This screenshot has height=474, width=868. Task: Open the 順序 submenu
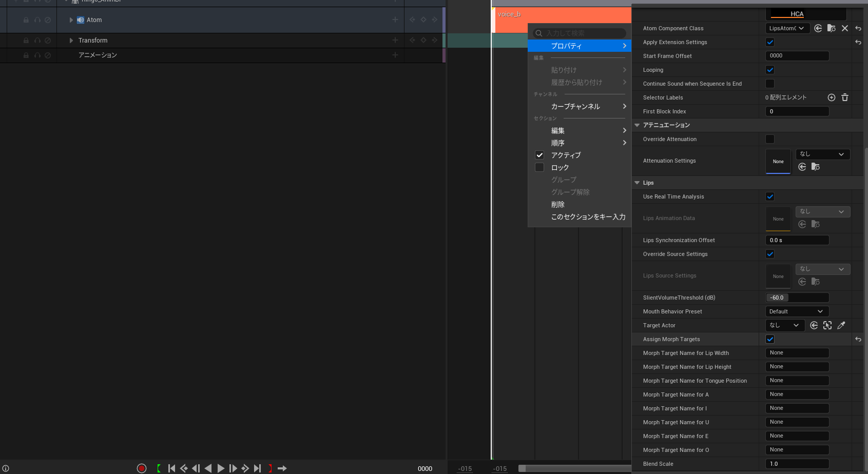pos(558,143)
